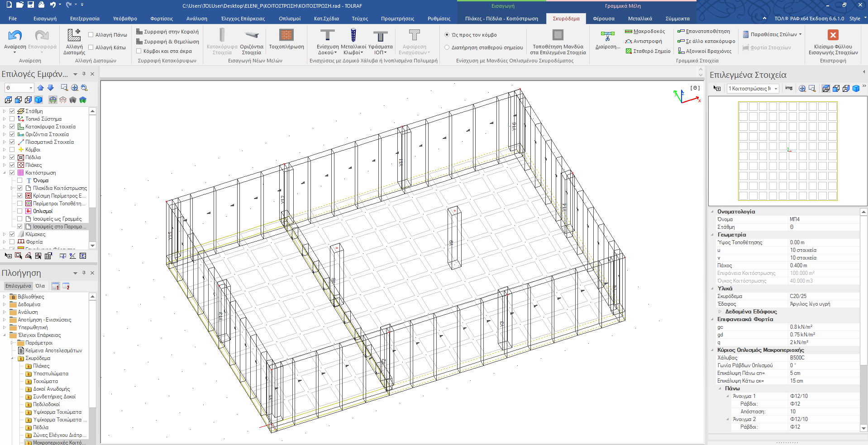The width and height of the screenshot is (868, 445).
Task: Select Διατήρηση σταθερού σημείου radio button
Action: tap(447, 47)
